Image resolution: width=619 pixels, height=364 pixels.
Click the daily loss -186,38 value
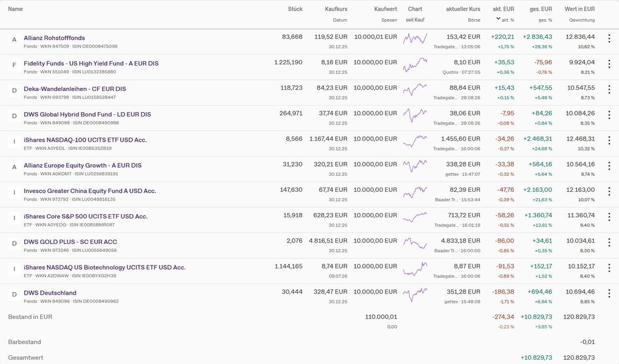(x=503, y=292)
